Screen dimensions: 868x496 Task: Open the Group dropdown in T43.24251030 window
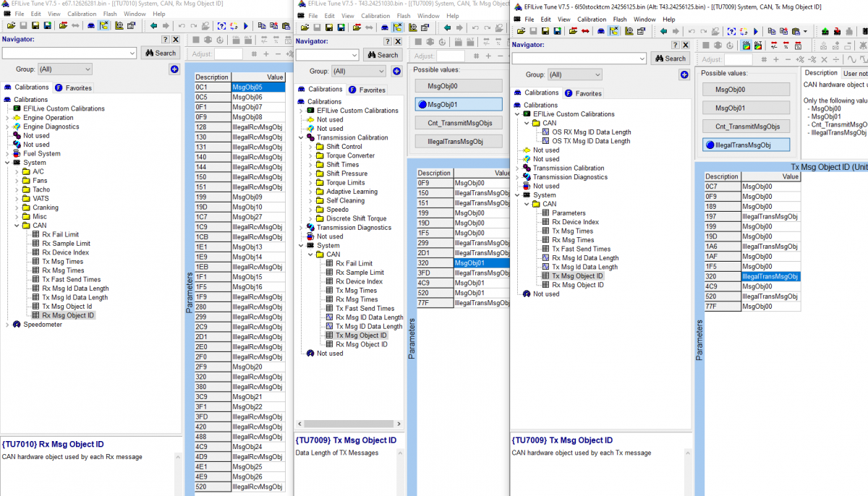[359, 71]
